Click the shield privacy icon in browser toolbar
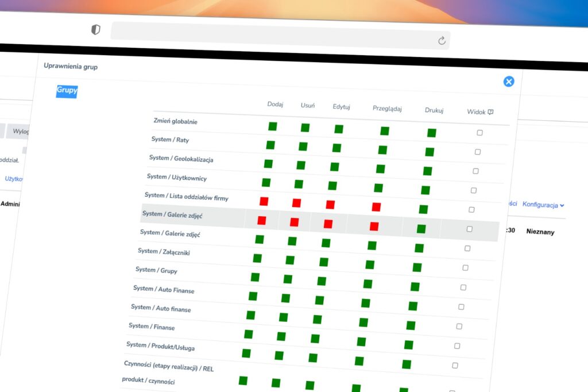The height and width of the screenshot is (392, 588). tap(96, 30)
